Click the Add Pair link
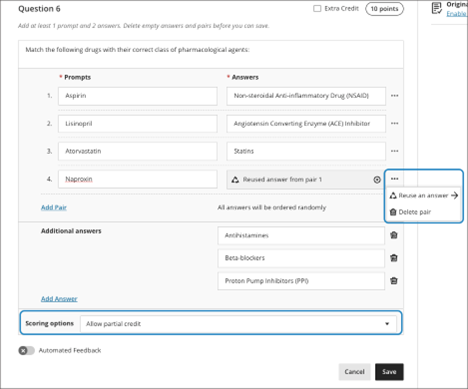The width and height of the screenshot is (468, 389). pyautogui.click(x=54, y=207)
